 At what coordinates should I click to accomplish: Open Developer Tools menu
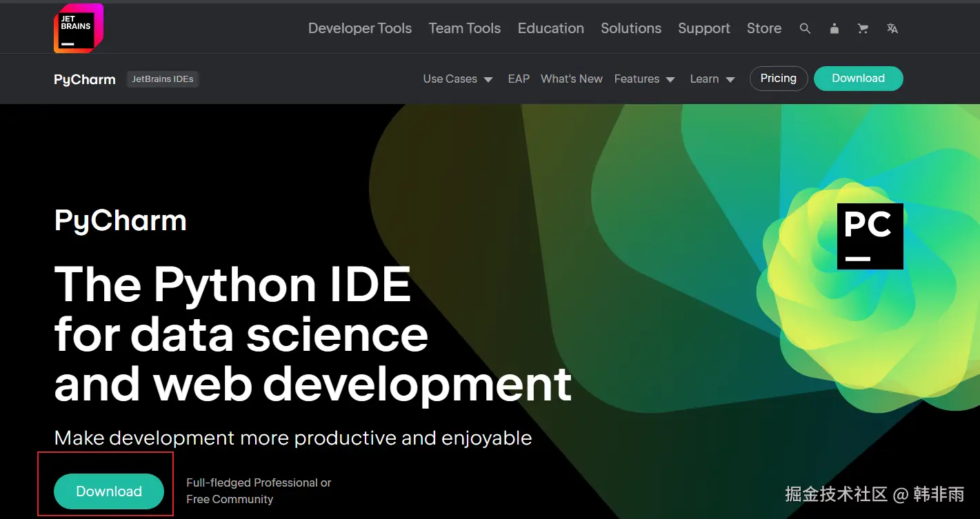[x=360, y=28]
